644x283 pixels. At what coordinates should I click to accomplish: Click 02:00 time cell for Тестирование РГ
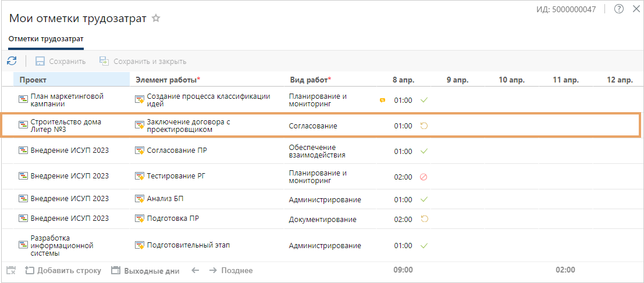(x=403, y=177)
